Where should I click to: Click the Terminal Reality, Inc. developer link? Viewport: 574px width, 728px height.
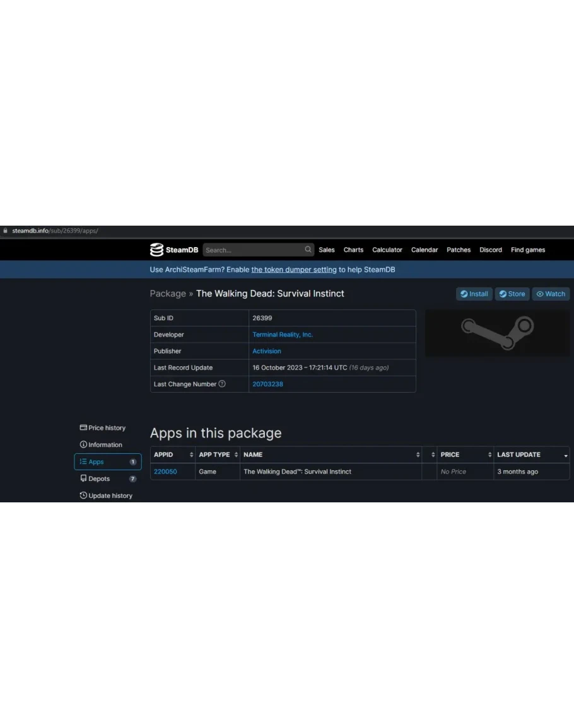[x=283, y=335]
